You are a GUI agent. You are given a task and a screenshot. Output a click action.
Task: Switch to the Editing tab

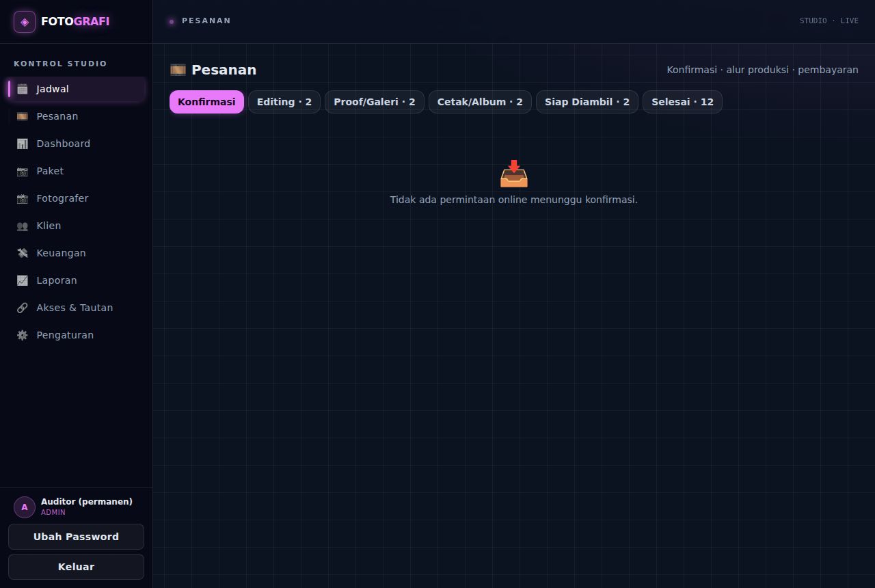(x=284, y=102)
